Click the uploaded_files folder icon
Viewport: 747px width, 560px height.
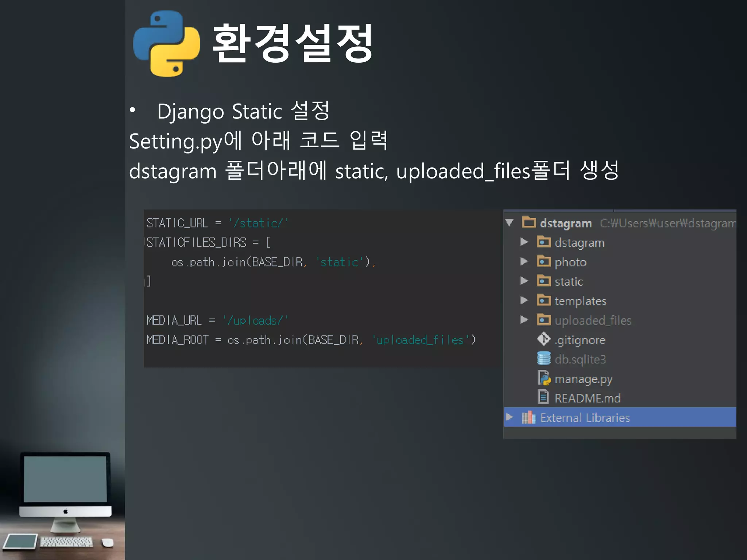[x=544, y=319]
